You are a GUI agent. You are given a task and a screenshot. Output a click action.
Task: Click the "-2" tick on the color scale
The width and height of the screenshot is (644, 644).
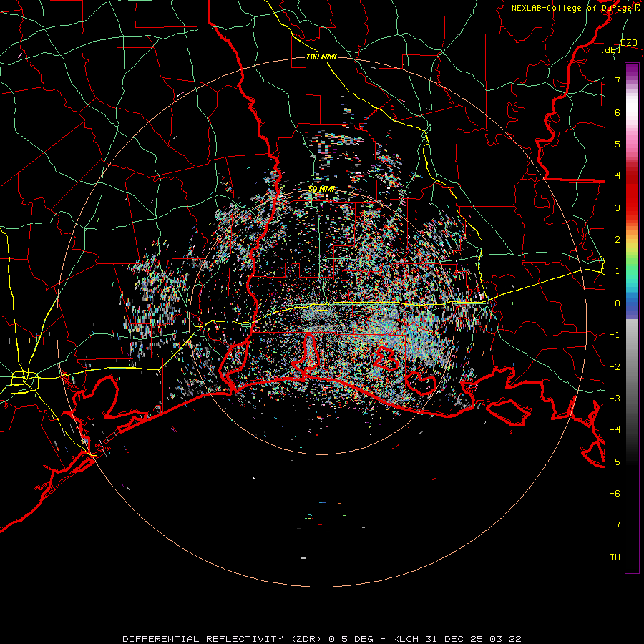pyautogui.click(x=615, y=367)
